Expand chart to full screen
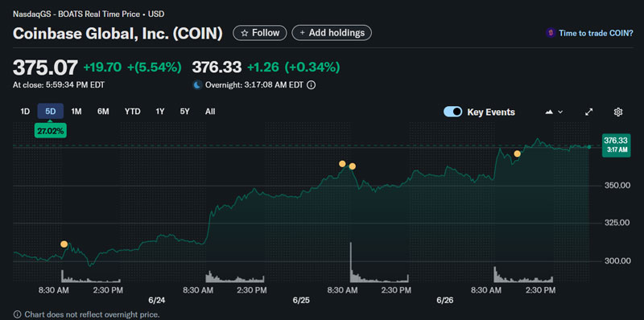This screenshot has width=644, height=320. pyautogui.click(x=589, y=112)
